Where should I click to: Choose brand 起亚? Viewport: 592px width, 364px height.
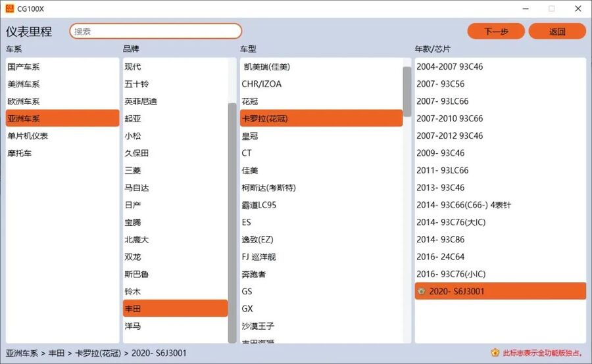(x=175, y=118)
